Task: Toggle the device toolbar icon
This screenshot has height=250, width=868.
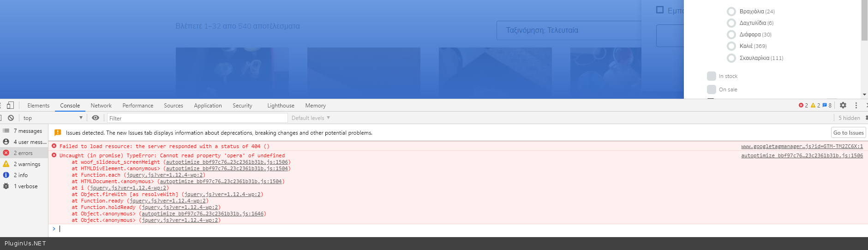Action: click(10, 105)
